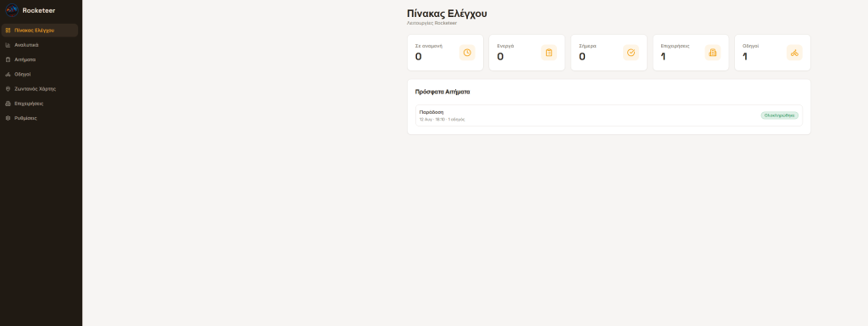Click the clipboard icon on Ενεργά card

pyautogui.click(x=548, y=53)
